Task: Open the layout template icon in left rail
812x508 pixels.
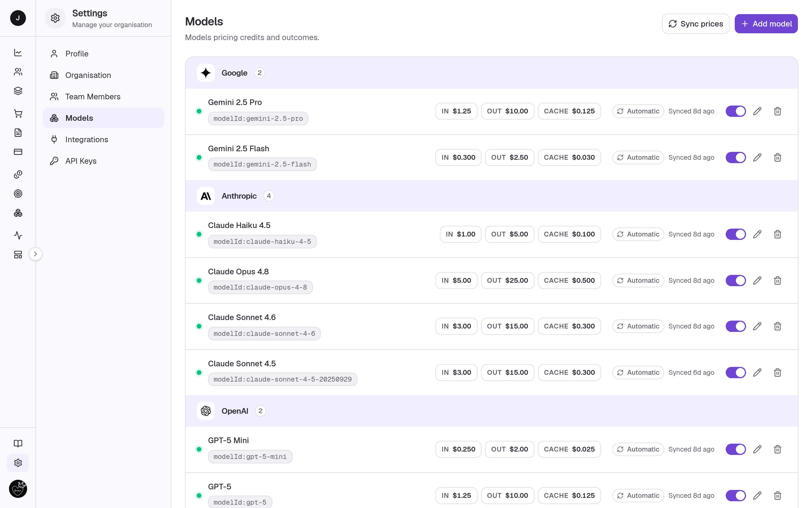Action: tap(18, 254)
